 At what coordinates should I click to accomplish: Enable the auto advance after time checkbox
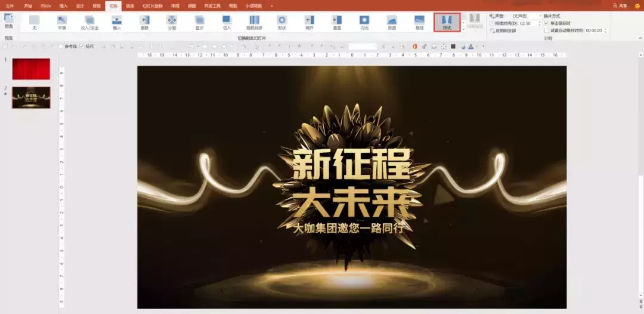546,30
